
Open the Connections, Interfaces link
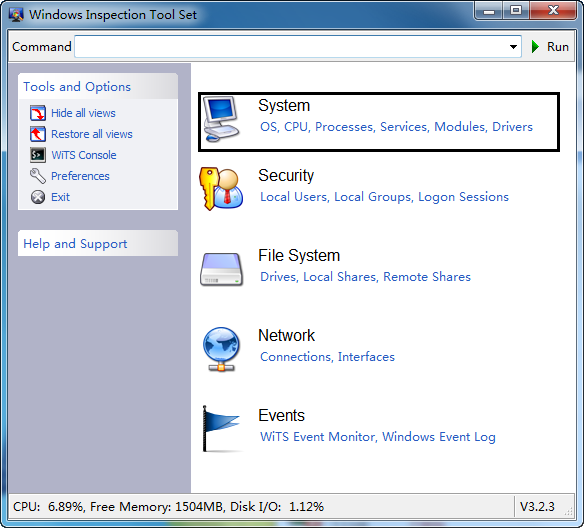327,357
